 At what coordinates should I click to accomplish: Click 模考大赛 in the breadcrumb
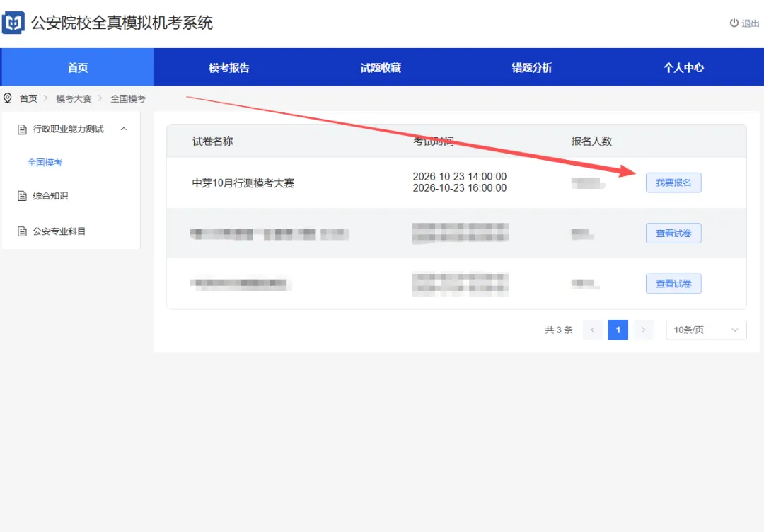(x=74, y=98)
